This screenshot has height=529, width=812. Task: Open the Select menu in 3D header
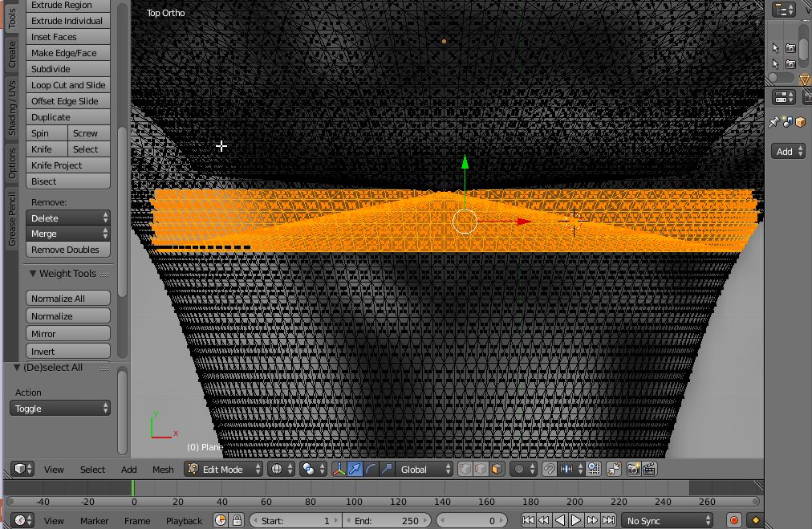pos(92,470)
